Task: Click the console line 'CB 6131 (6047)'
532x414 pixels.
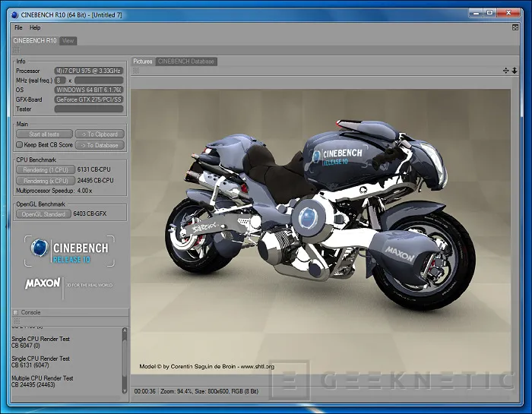Action: [x=30, y=365]
